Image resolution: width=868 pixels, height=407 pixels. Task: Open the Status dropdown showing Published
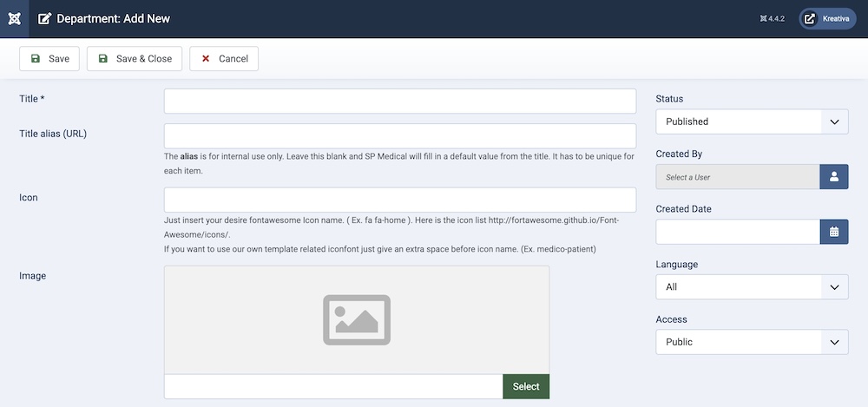pyautogui.click(x=752, y=121)
